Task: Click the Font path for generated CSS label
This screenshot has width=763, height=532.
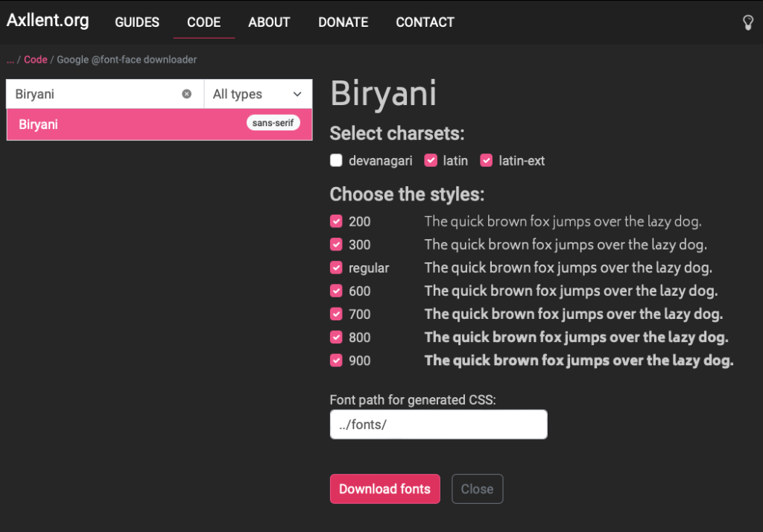Action: point(413,400)
